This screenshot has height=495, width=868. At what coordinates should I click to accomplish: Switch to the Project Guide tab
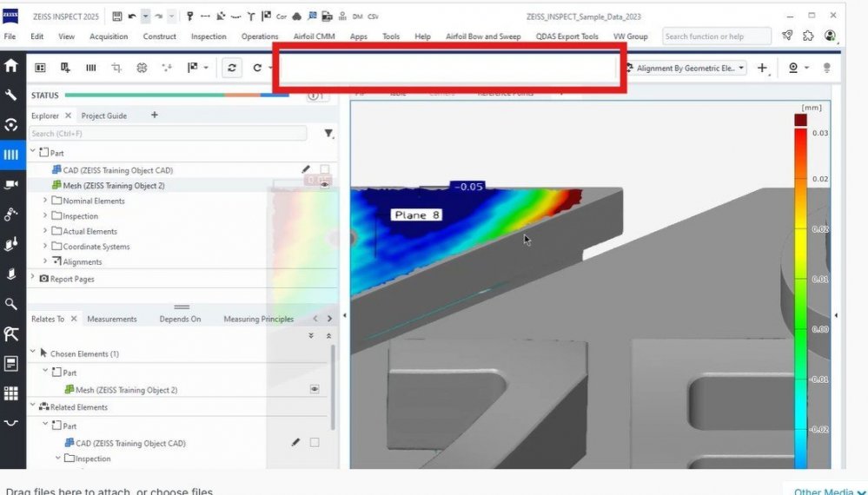coord(104,115)
